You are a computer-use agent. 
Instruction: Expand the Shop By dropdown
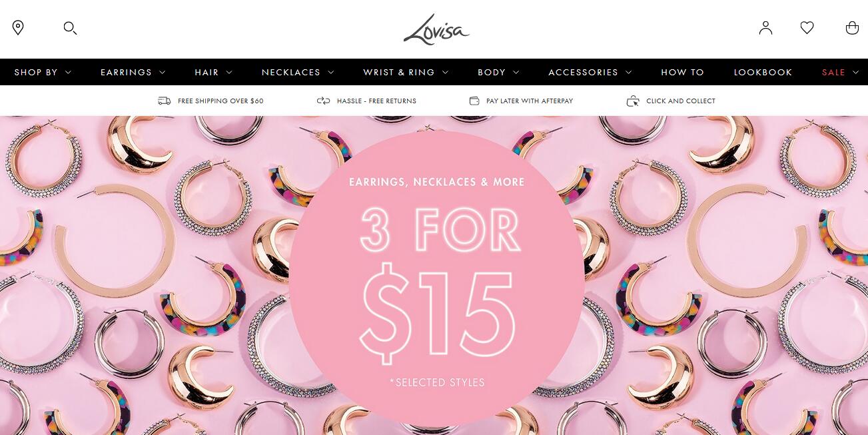(43, 72)
